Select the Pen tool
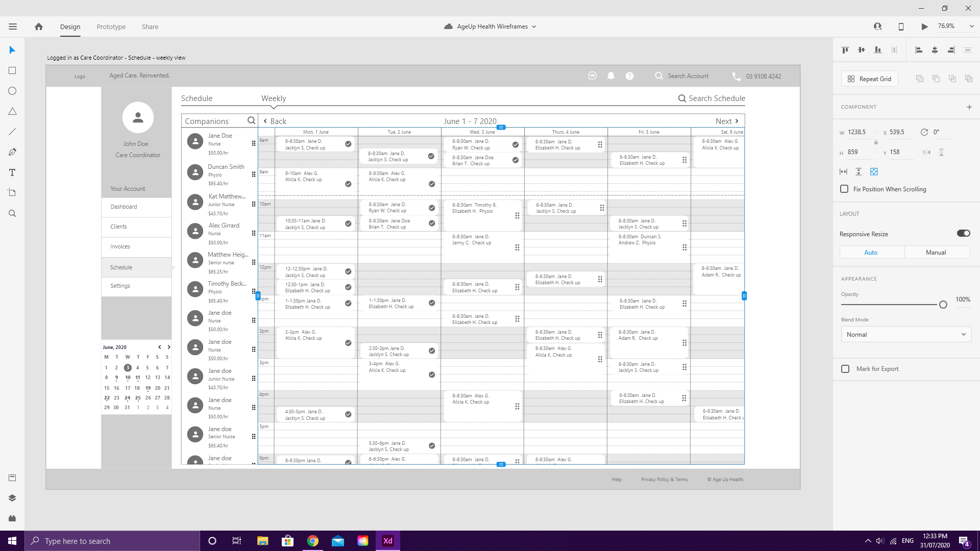980x551 pixels. click(12, 152)
